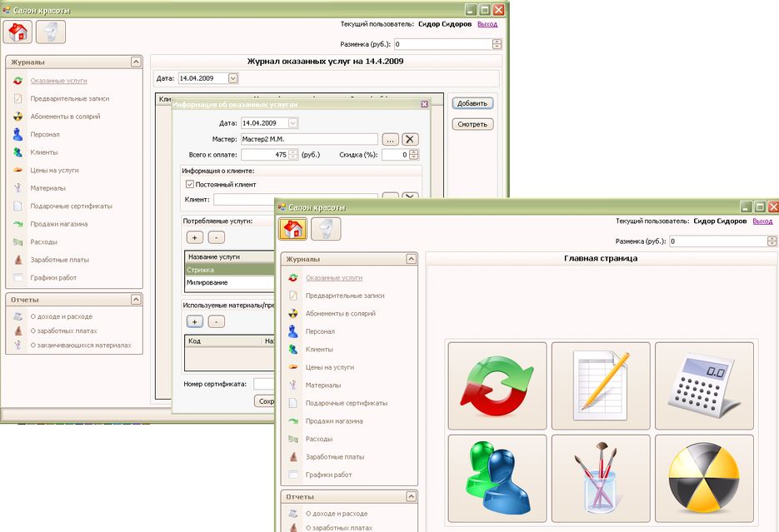
Task: Click the plus button under Потребляемые услуги
Action: (195, 238)
